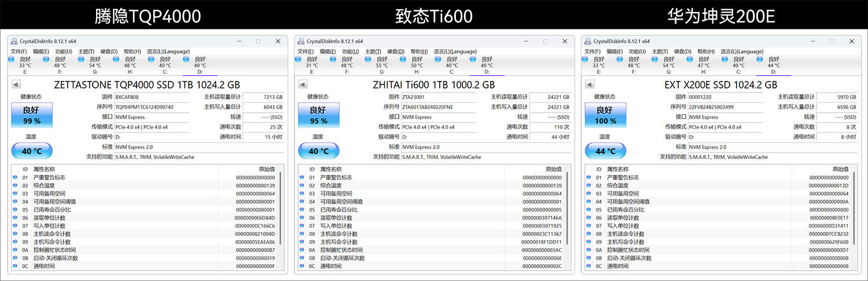This screenshot has width=868, height=281.
Task: Click CrystalDiskInfo title icon in Ti600 window
Action: pyautogui.click(x=300, y=41)
